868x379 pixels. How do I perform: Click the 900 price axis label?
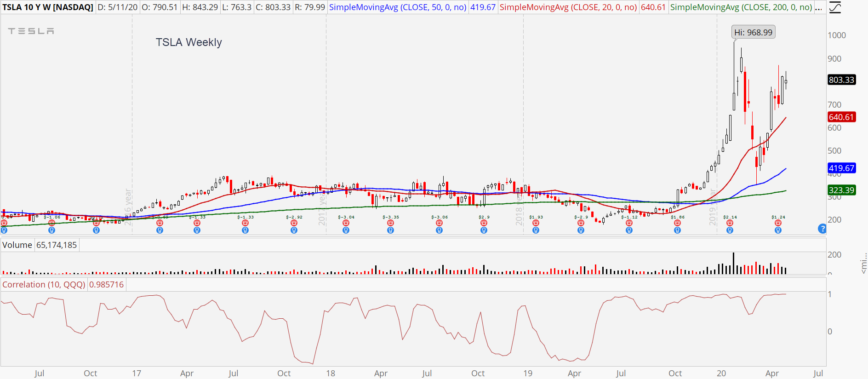coord(834,59)
